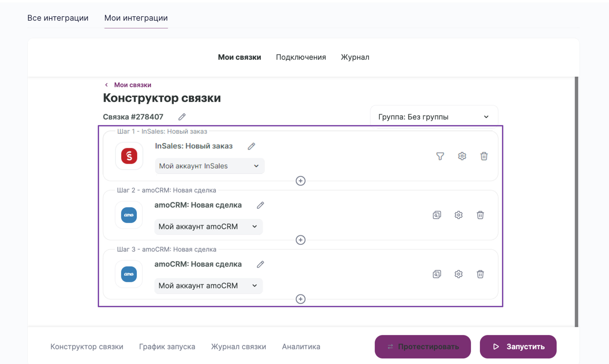Edit the Step 3 amoCRM step name

click(x=260, y=264)
